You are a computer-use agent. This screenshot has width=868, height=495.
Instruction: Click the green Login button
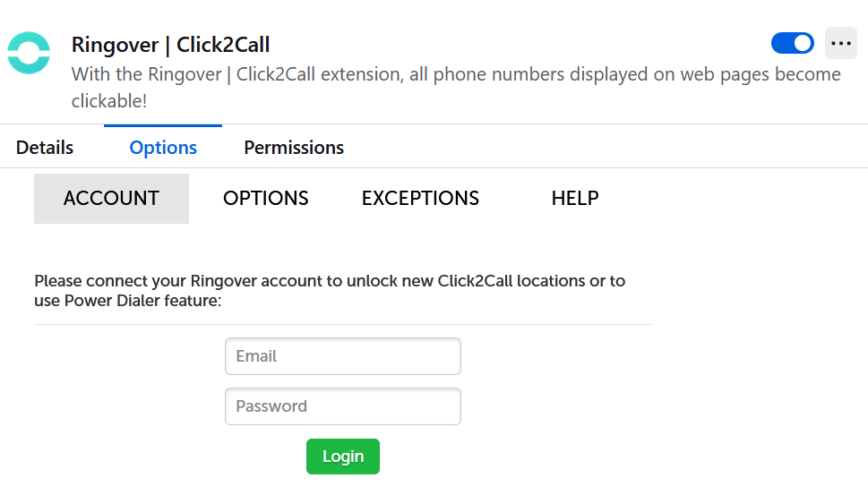point(343,457)
